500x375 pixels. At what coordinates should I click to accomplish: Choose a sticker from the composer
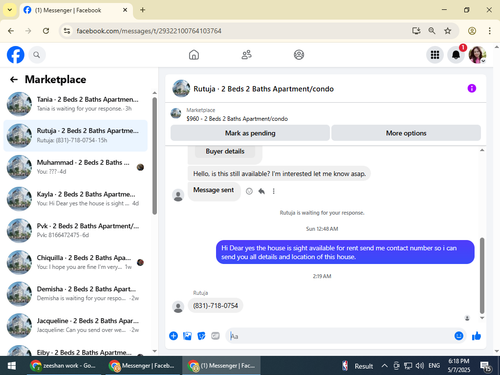coord(201,336)
